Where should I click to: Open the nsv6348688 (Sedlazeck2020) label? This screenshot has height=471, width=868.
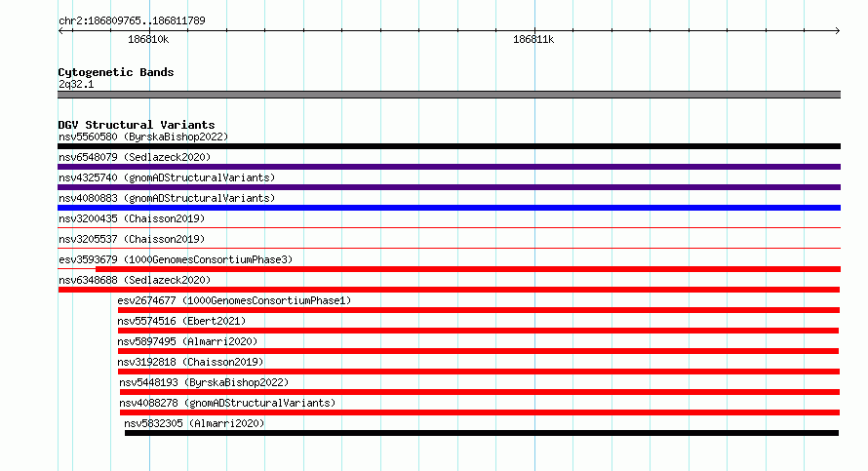tap(135, 280)
